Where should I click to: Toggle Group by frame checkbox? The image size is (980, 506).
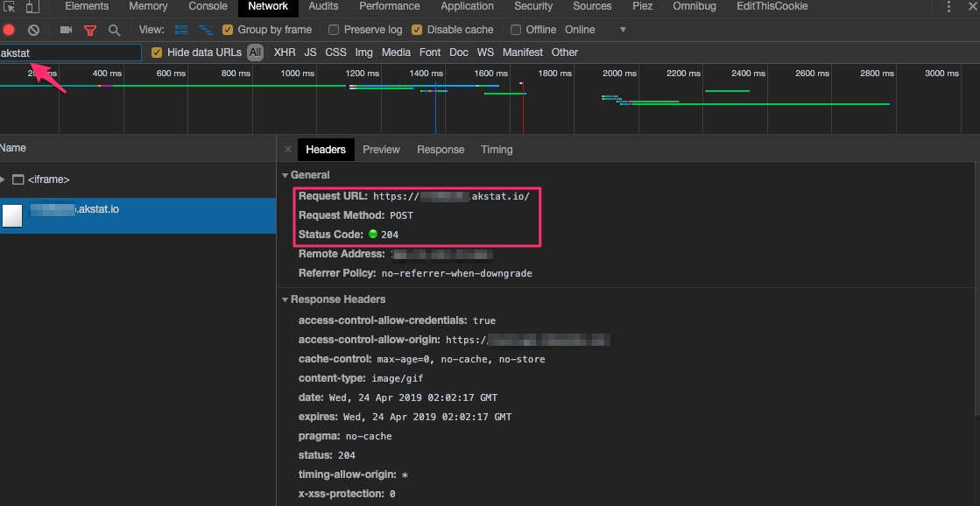point(228,30)
